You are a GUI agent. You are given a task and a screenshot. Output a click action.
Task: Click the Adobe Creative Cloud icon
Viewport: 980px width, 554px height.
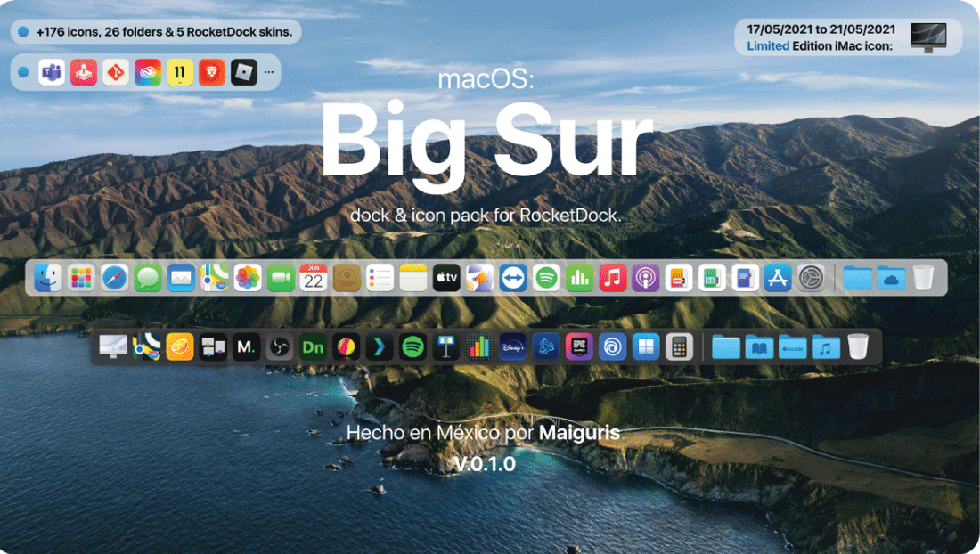pos(148,72)
